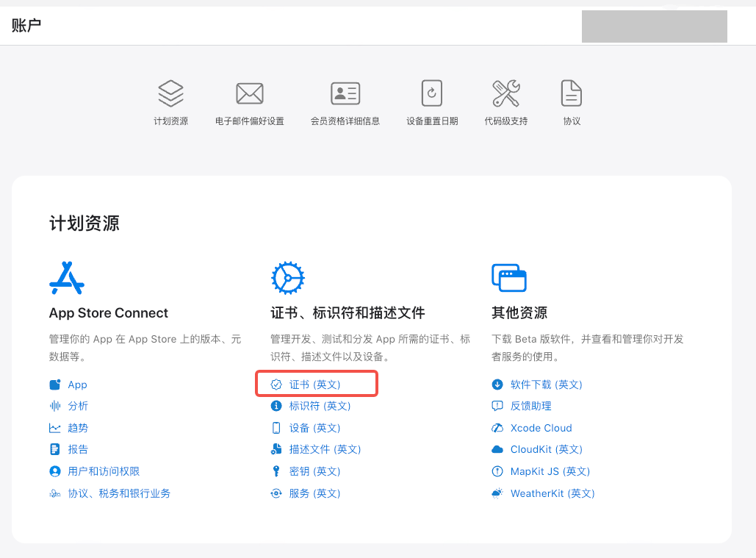
Task: Select the 电子邮件偏好设置 tab label
Action: [x=249, y=121]
